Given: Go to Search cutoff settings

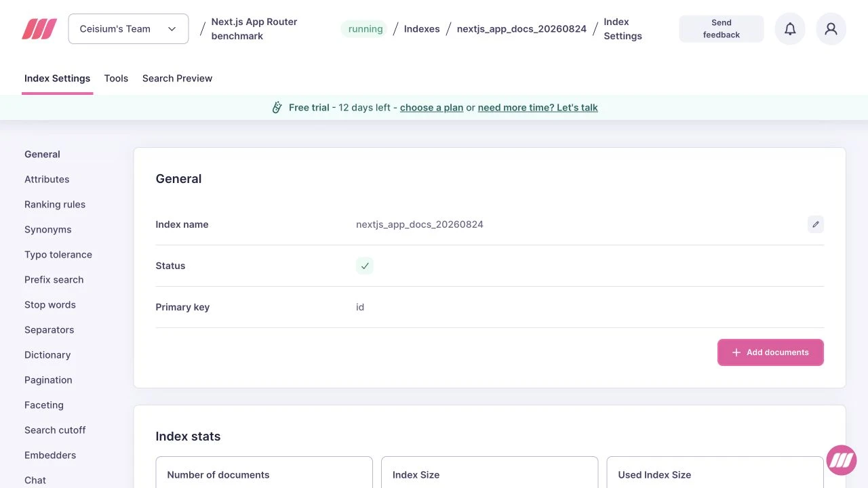Looking at the screenshot, I should (55, 430).
